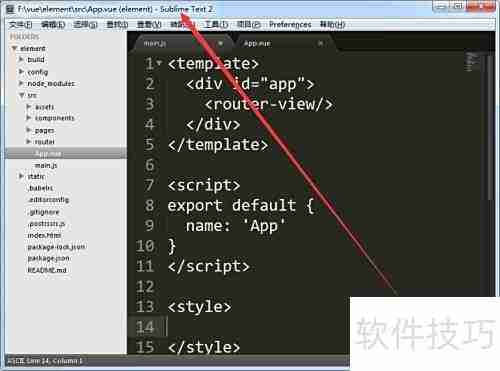Click the <div id="app"> code line
Image resolution: width=500 pixels, height=371 pixels.
[250, 84]
